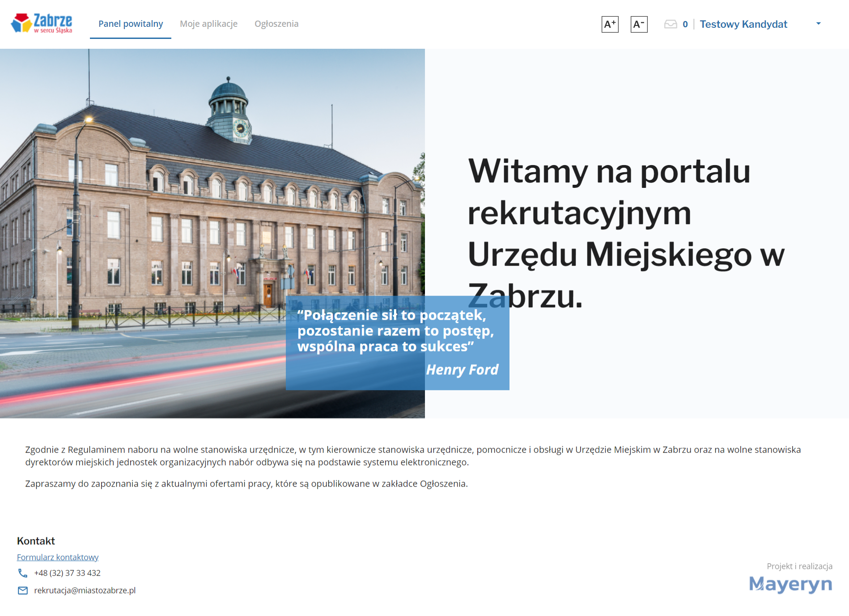
Task: Click the unread messages count 0
Action: click(x=685, y=24)
